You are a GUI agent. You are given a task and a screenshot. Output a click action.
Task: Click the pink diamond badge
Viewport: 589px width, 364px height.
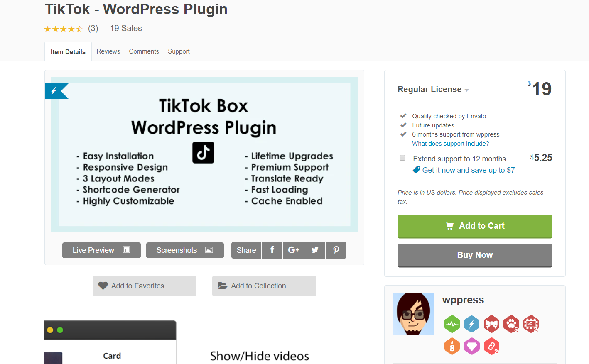471,346
